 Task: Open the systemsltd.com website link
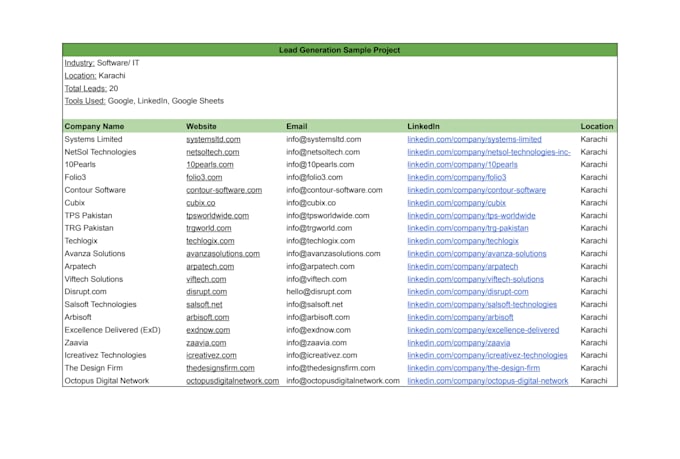click(213, 139)
